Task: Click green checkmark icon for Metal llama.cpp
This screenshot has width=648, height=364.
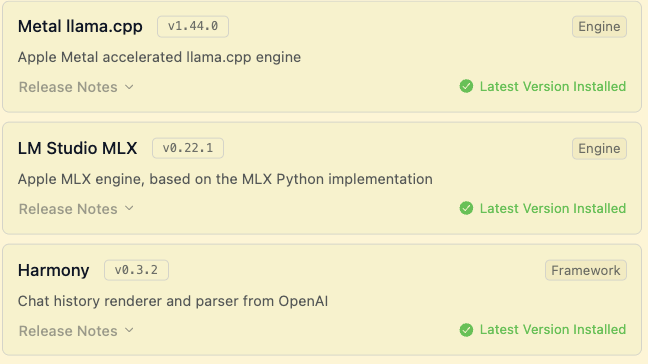Action: (x=466, y=86)
